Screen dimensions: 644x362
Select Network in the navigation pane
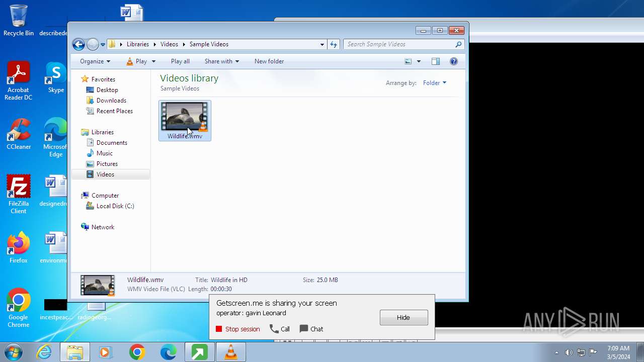coord(103,227)
